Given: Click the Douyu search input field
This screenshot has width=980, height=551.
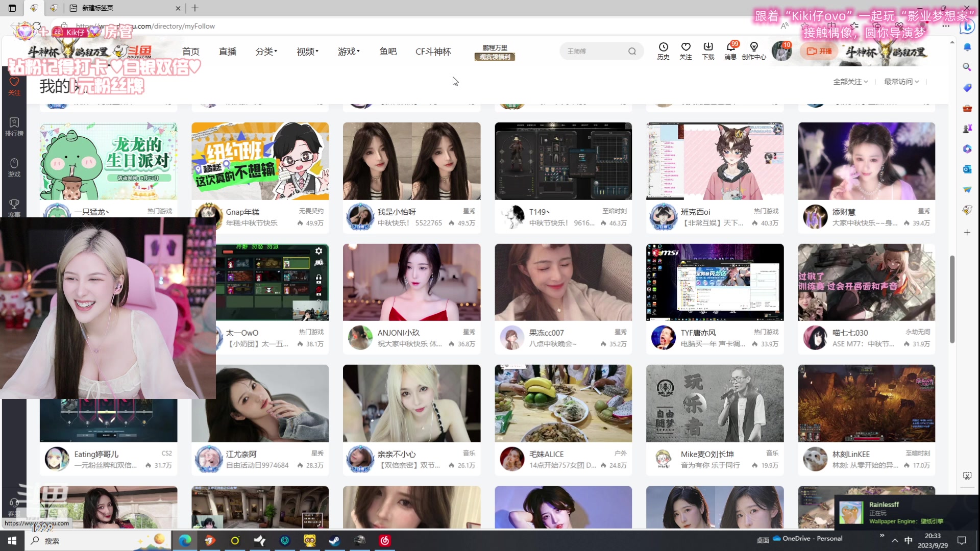Looking at the screenshot, I should (595, 51).
